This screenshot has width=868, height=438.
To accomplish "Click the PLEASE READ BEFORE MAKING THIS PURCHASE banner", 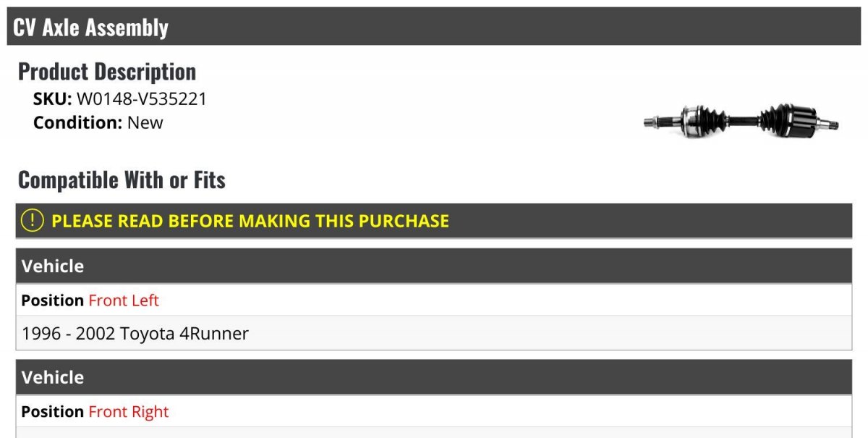I will pyautogui.click(x=434, y=221).
